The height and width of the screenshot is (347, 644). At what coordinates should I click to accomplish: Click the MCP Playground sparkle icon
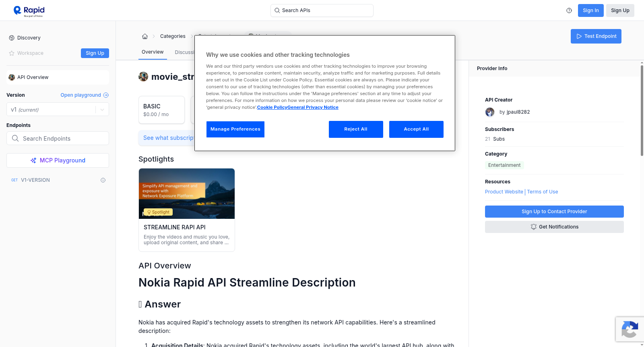33,160
